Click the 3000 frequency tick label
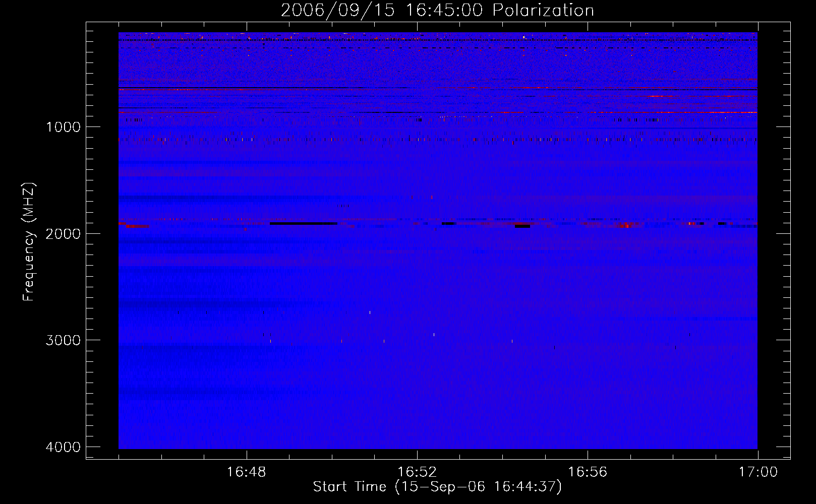Screen dimensions: 816x504 (x=63, y=340)
